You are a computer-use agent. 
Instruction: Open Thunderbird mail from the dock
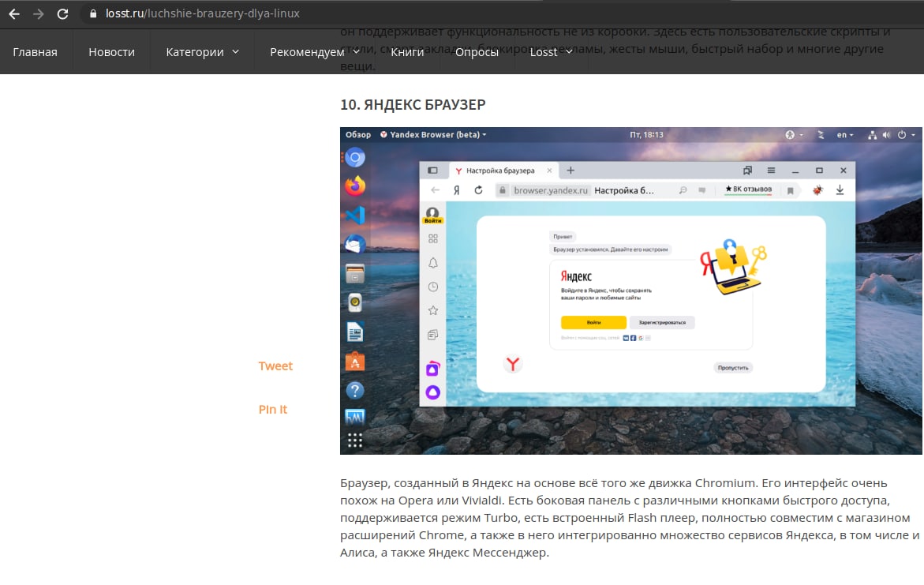tap(355, 244)
